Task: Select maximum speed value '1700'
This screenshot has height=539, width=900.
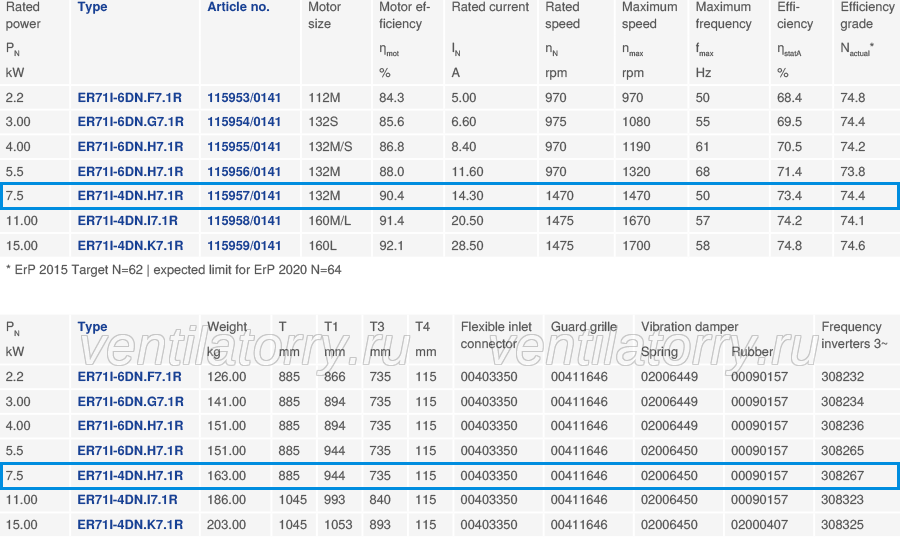Action: pyautogui.click(x=636, y=246)
